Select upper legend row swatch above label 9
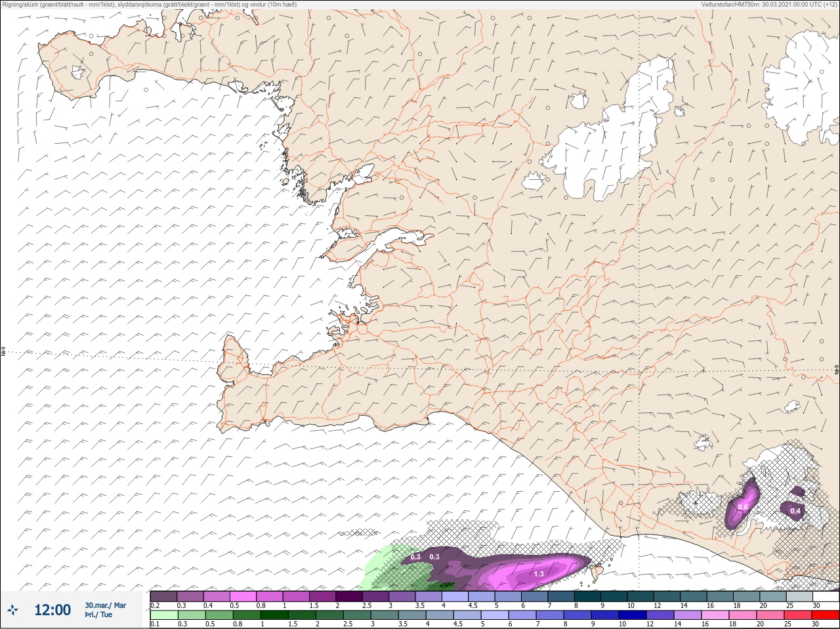The height and width of the screenshot is (629, 840). (614, 596)
